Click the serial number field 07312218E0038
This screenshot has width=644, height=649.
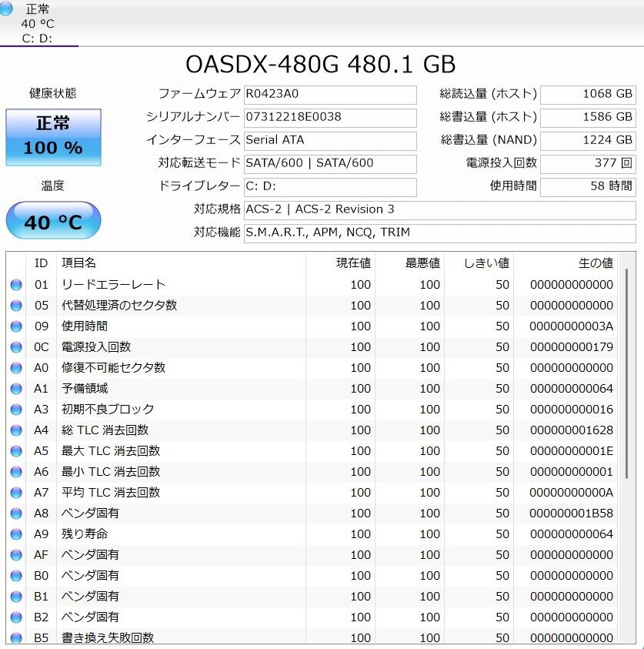[330, 117]
